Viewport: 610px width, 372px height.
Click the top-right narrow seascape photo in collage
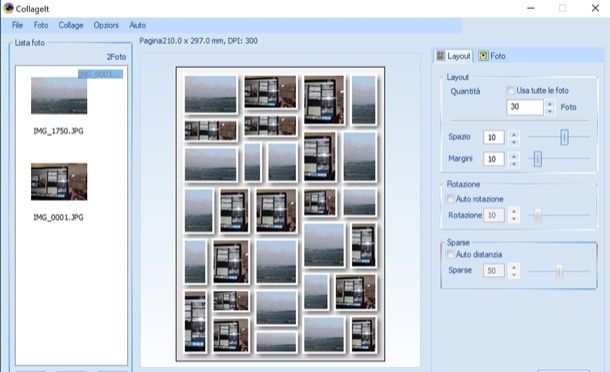click(364, 100)
